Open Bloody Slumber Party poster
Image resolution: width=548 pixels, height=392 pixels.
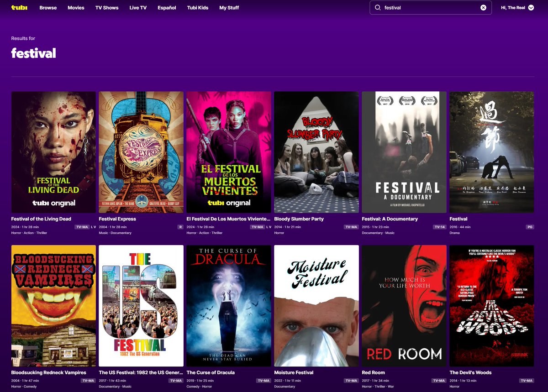pyautogui.click(x=316, y=152)
